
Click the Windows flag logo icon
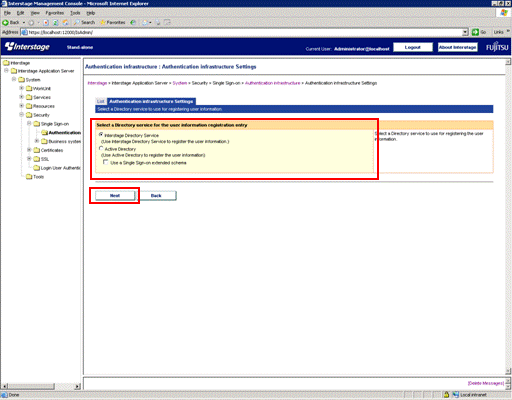point(503,13)
